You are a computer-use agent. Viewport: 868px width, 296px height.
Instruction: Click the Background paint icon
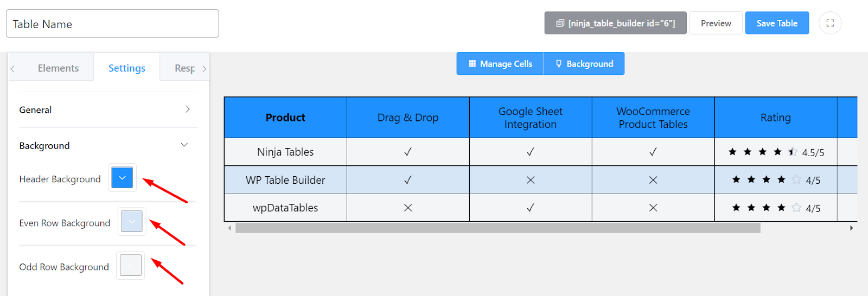click(559, 64)
